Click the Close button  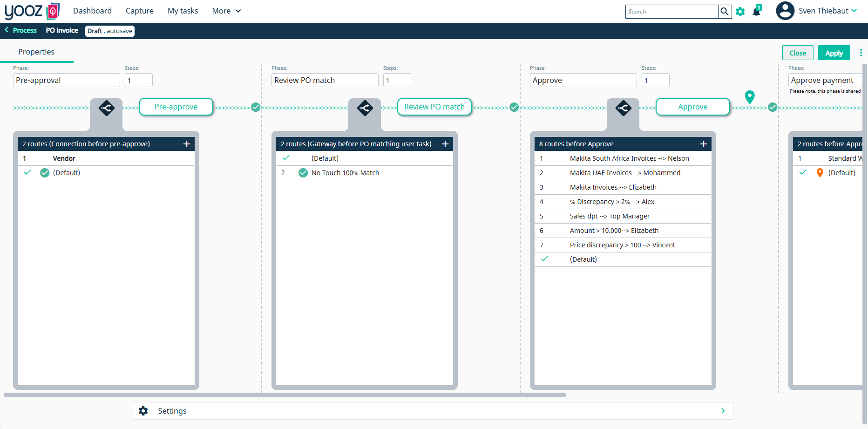(798, 53)
